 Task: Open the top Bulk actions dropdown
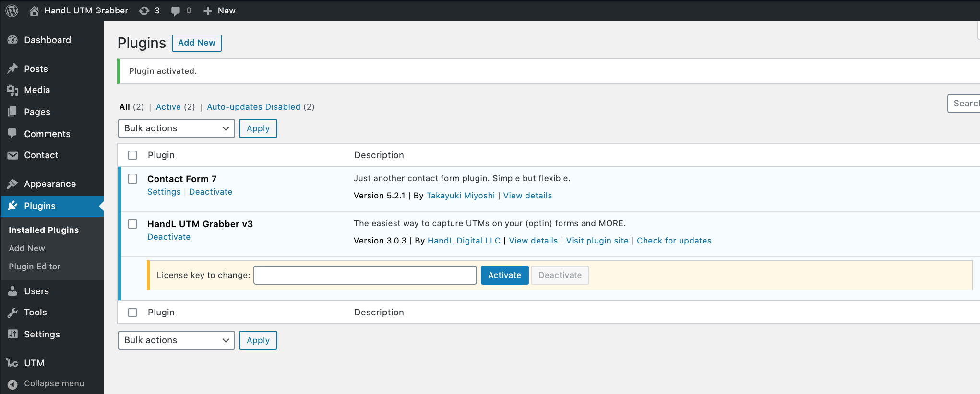tap(176, 128)
